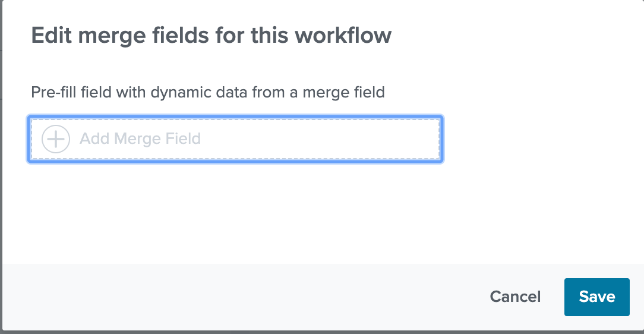Screen dimensions: 644x334
Task: Click the circled plus icon
Action: click(56, 139)
